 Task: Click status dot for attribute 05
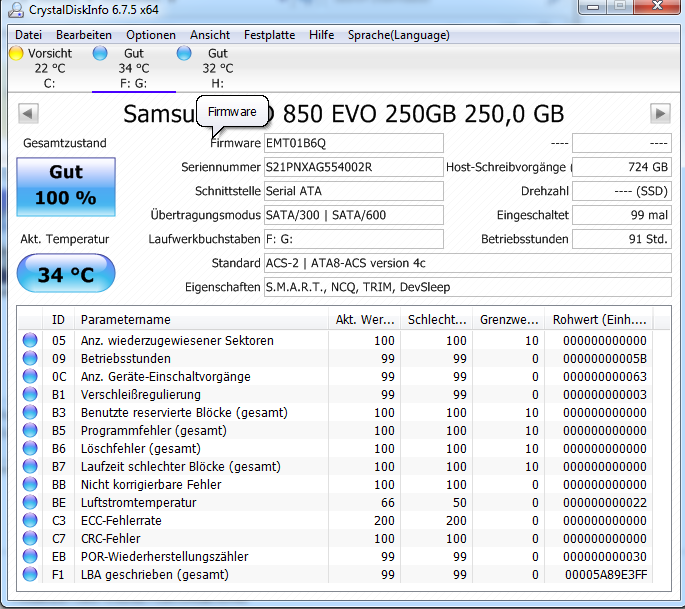30,340
